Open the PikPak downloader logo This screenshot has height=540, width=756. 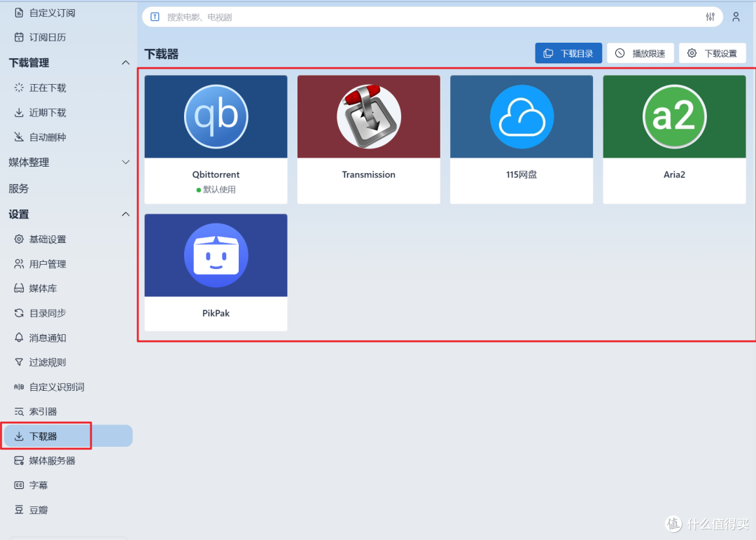tap(216, 255)
